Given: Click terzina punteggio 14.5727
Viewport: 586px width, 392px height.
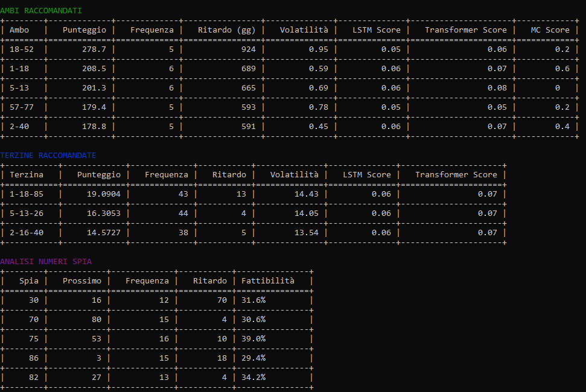Looking at the screenshot, I should [x=104, y=233].
